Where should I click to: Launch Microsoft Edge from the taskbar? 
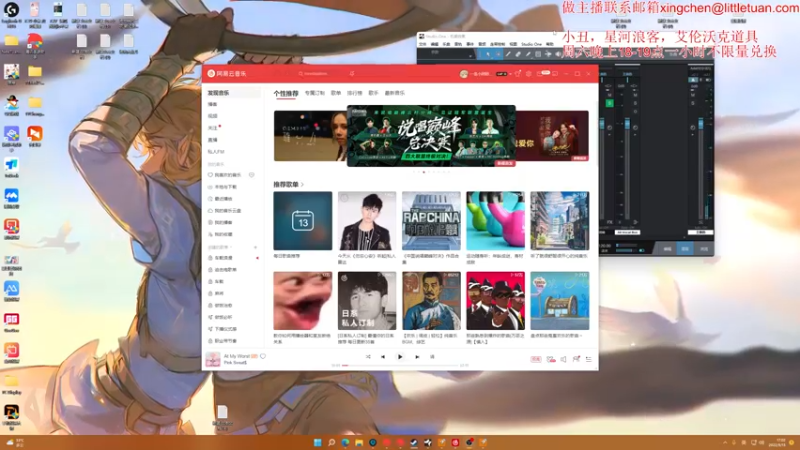[345, 442]
